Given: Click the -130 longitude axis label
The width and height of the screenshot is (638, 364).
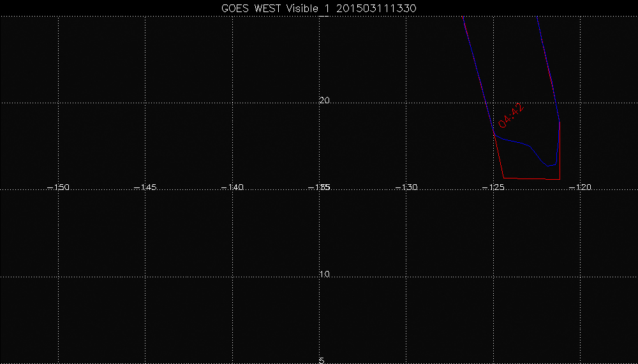Looking at the screenshot, I should (x=406, y=187).
